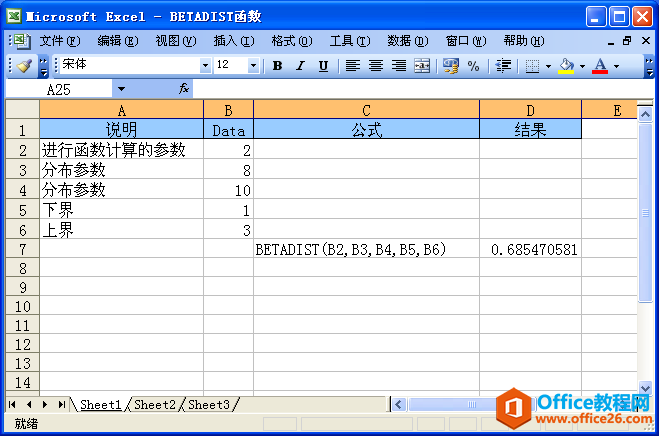This screenshot has height=436, width=659.
Task: Click the Format Painter brush icon
Action: pyautogui.click(x=25, y=66)
